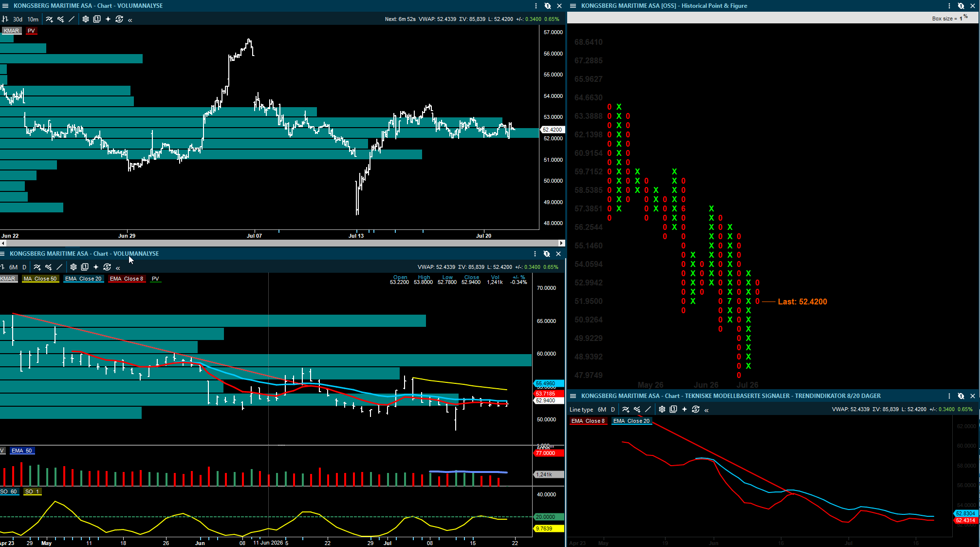980x547 pixels.
Task: Open the three-dot menu of the Trendindikator chart
Action: (949, 396)
